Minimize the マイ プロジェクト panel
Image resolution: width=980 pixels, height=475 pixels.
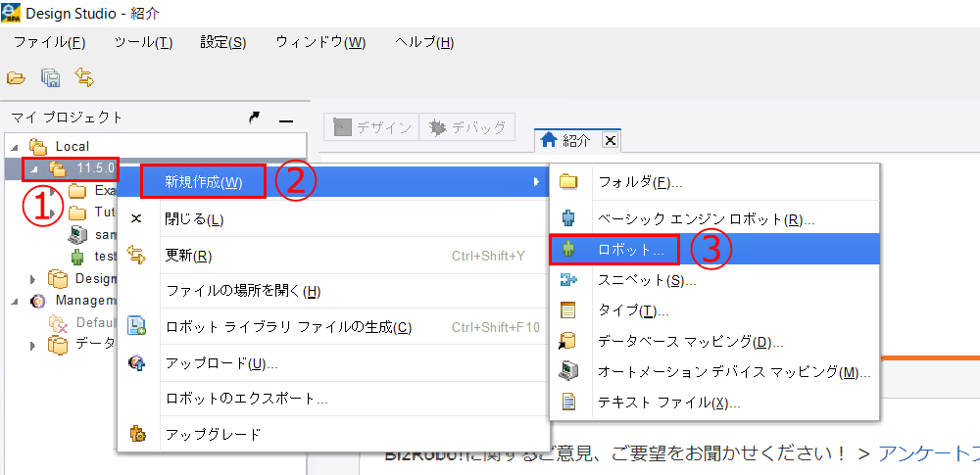285,120
